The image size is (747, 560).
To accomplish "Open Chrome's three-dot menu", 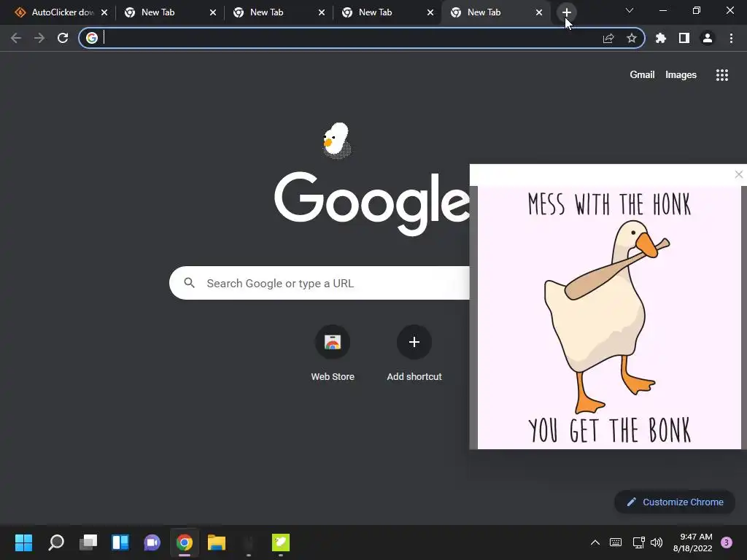I will [731, 38].
